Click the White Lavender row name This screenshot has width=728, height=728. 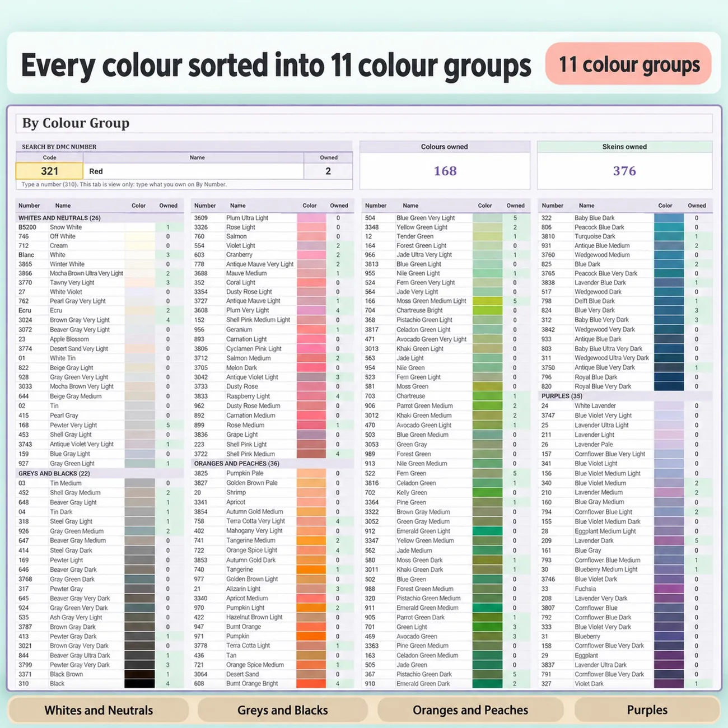point(595,406)
